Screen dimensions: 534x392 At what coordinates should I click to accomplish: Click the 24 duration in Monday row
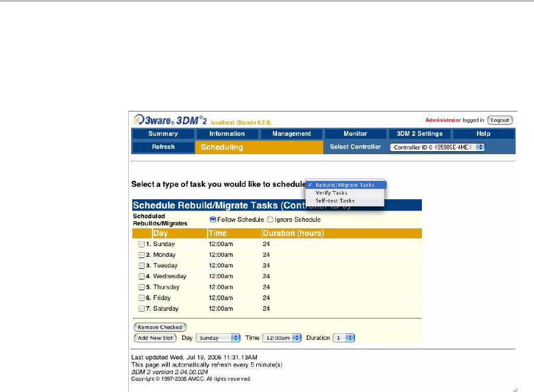click(x=266, y=255)
